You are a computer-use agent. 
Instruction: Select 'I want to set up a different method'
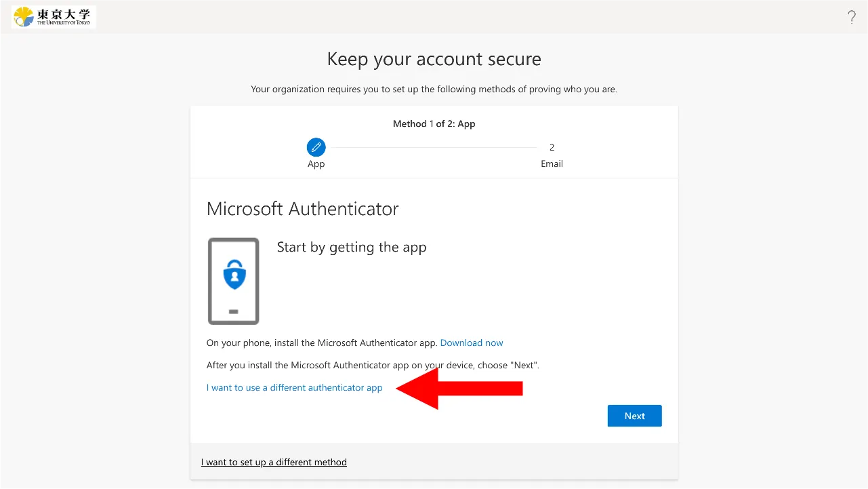[x=274, y=462]
